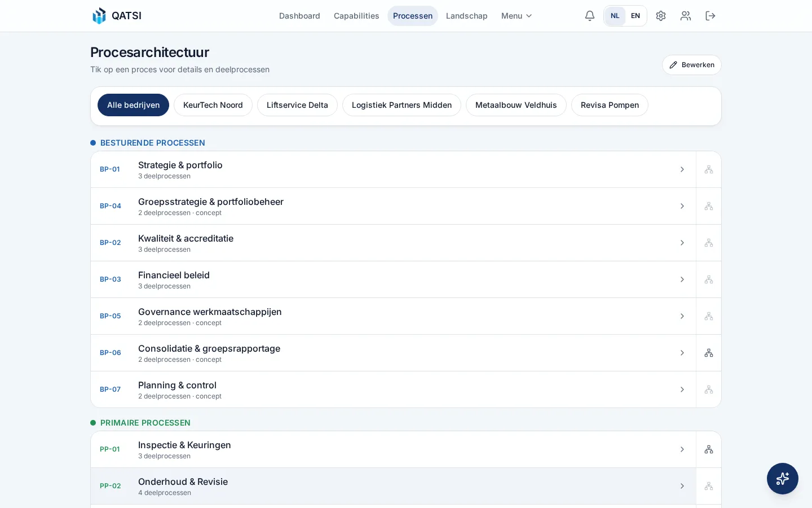Open the notifications bell
The image size is (812, 508).
[590, 16]
